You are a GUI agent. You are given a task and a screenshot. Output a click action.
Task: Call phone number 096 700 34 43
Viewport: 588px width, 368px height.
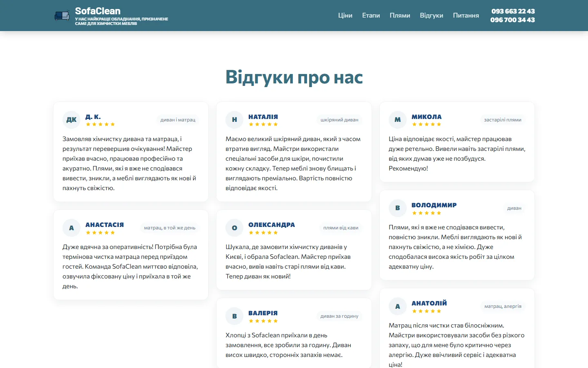point(512,20)
